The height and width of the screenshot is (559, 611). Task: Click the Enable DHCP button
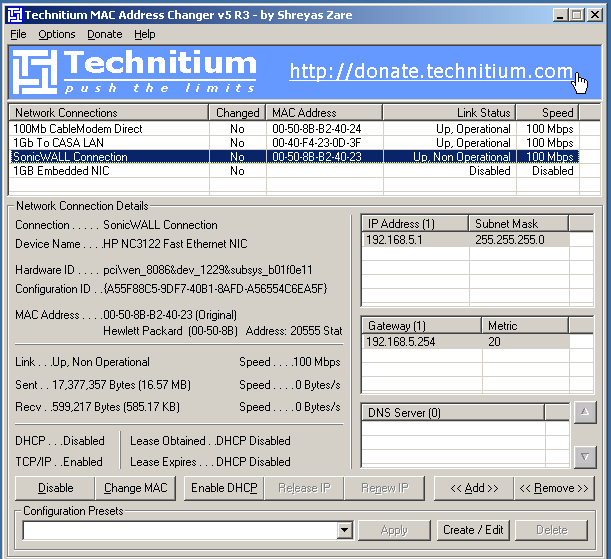click(x=224, y=488)
